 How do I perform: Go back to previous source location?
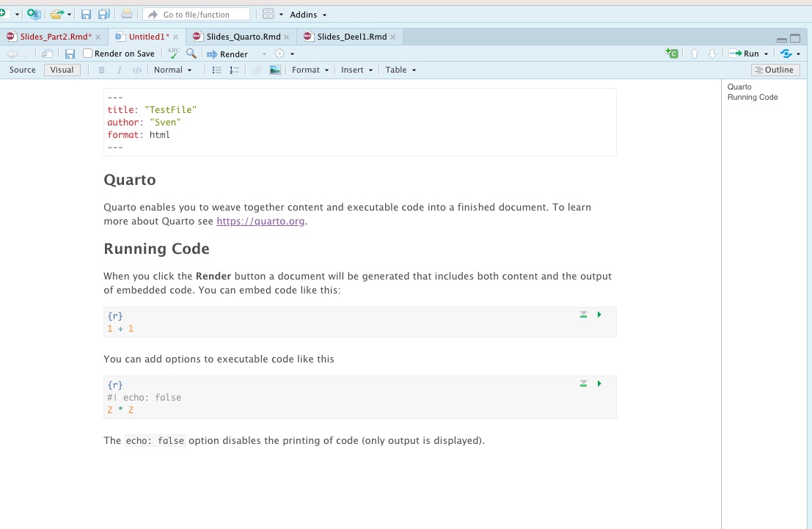click(12, 54)
